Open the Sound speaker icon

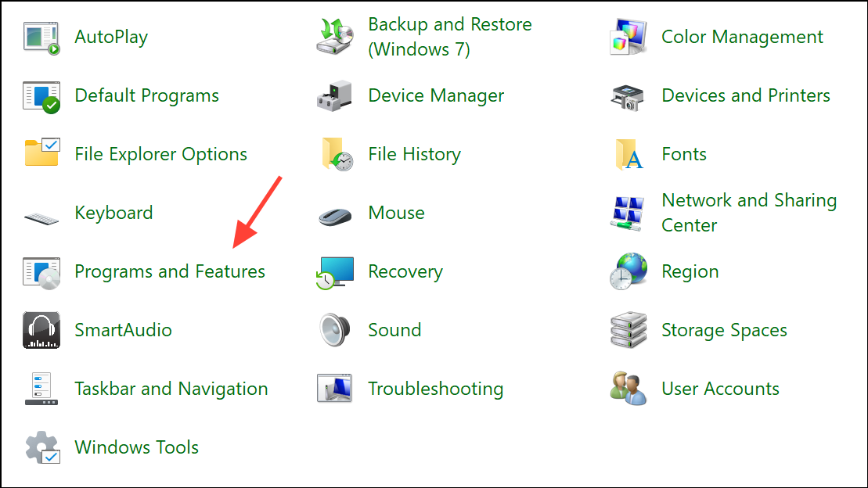335,330
